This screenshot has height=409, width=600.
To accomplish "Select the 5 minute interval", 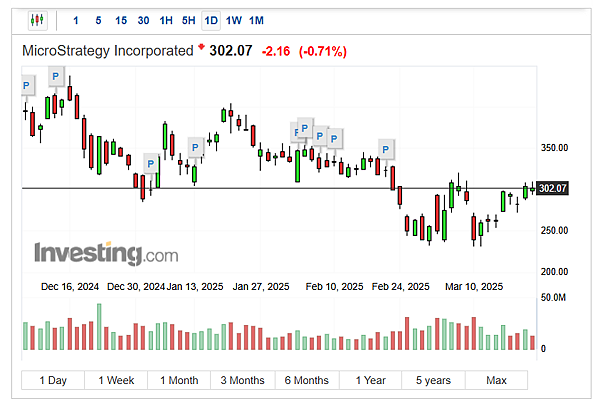I will point(98,20).
